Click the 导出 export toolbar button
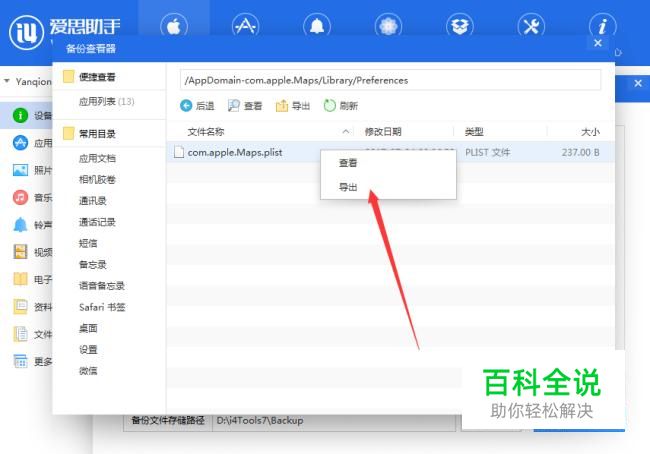Screen dimensions: 650x454 pyautogui.click(x=293, y=106)
